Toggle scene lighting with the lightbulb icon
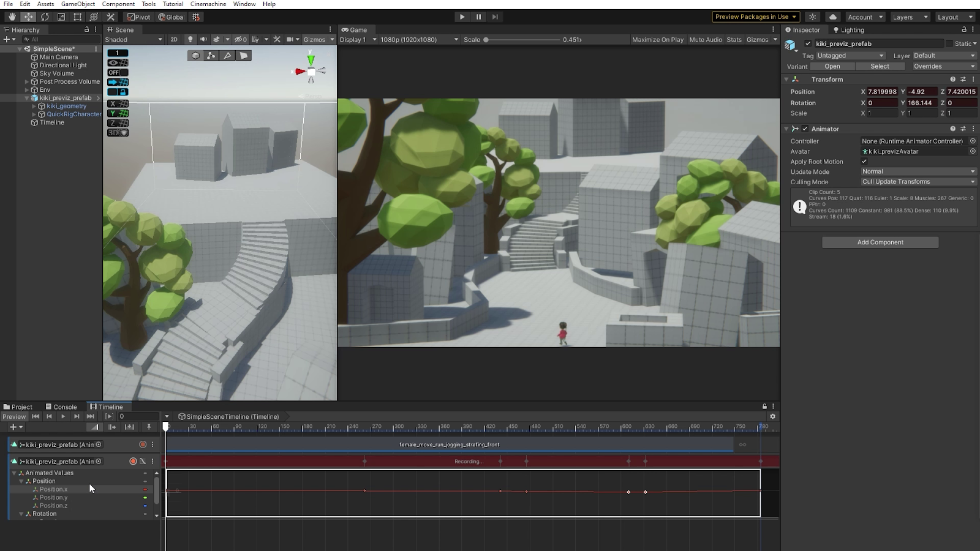This screenshot has width=980, height=551. pos(190,40)
